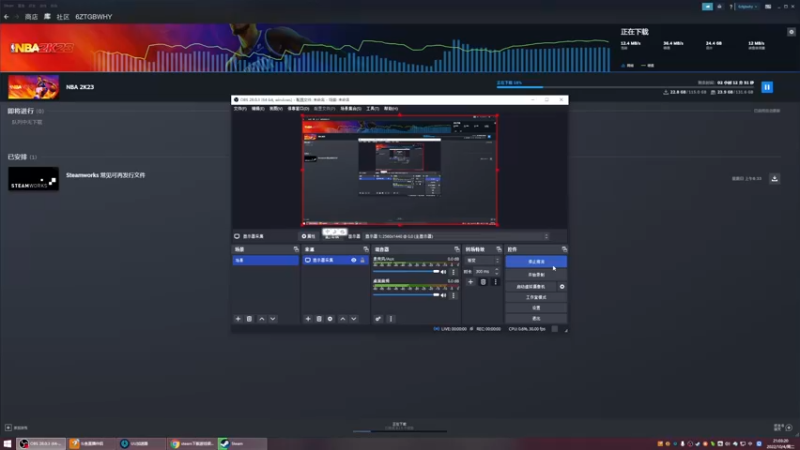Pop out the Sources dock

(x=366, y=249)
